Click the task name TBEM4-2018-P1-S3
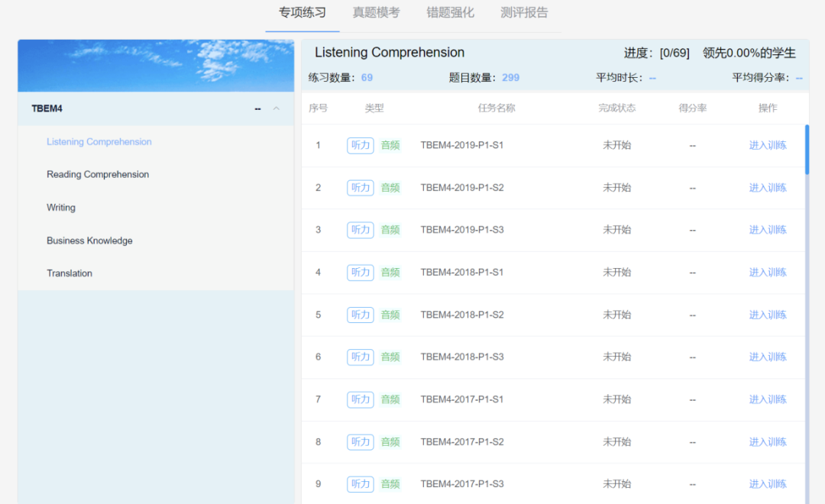The image size is (825, 504). 462,357
